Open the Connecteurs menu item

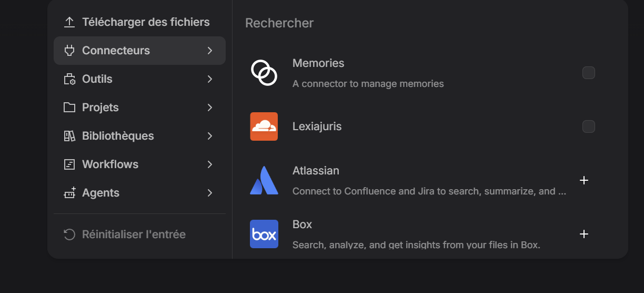point(139,51)
